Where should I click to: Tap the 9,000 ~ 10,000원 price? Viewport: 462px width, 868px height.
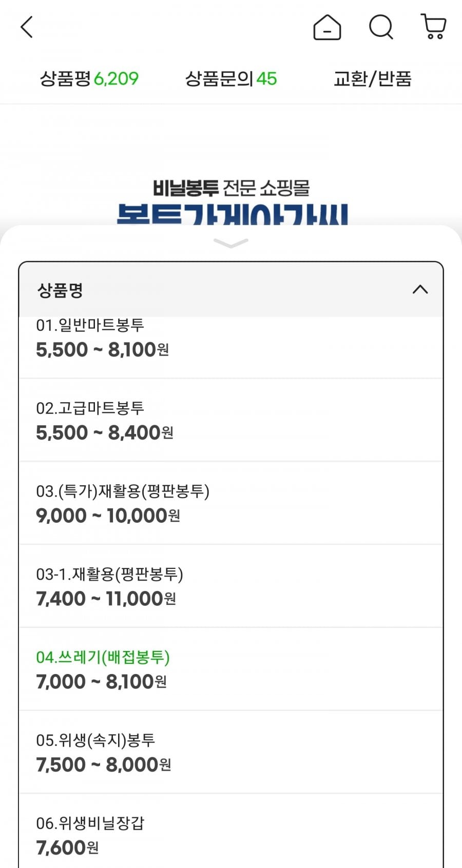point(108,516)
